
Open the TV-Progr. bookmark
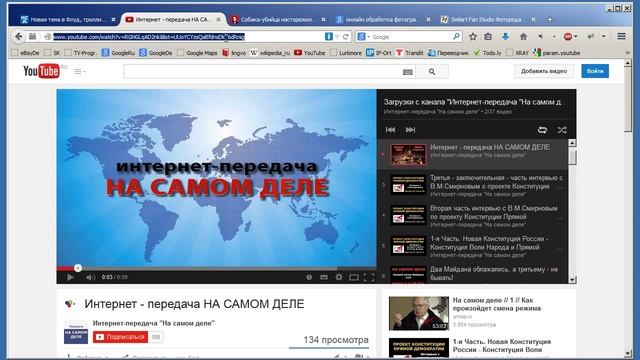click(x=80, y=53)
